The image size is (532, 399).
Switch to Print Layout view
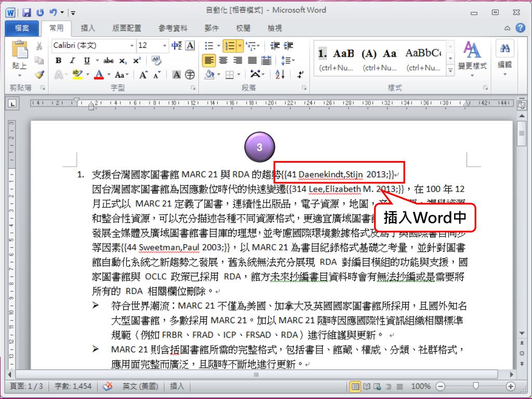[x=355, y=387]
